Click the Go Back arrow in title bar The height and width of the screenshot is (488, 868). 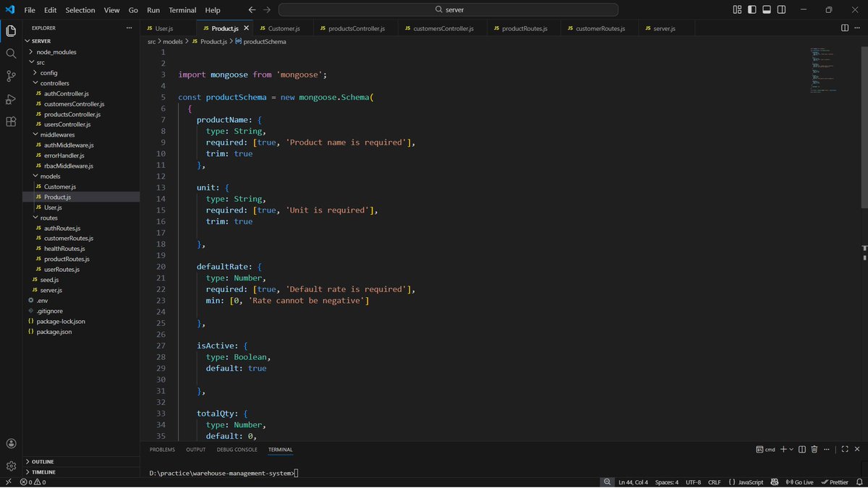(252, 10)
